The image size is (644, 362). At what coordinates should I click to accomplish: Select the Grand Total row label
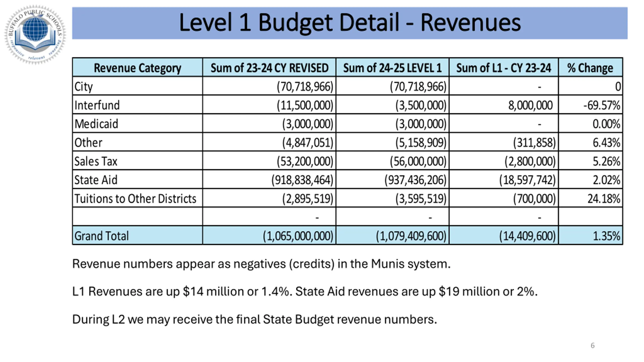click(x=102, y=236)
